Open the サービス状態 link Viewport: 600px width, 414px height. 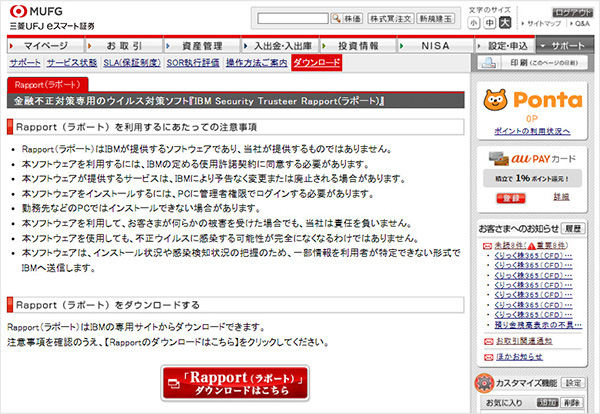(72, 63)
